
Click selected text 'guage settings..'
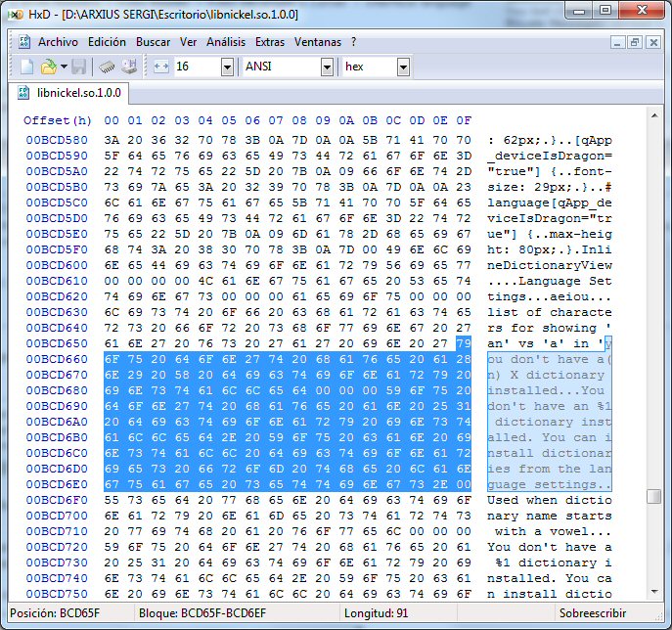pyautogui.click(x=550, y=484)
